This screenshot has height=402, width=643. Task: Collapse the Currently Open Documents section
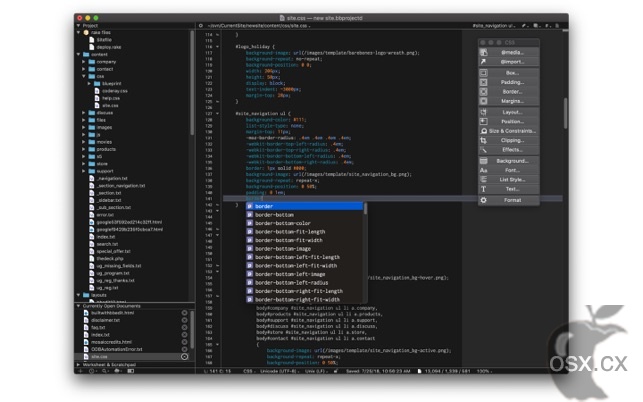[78, 306]
